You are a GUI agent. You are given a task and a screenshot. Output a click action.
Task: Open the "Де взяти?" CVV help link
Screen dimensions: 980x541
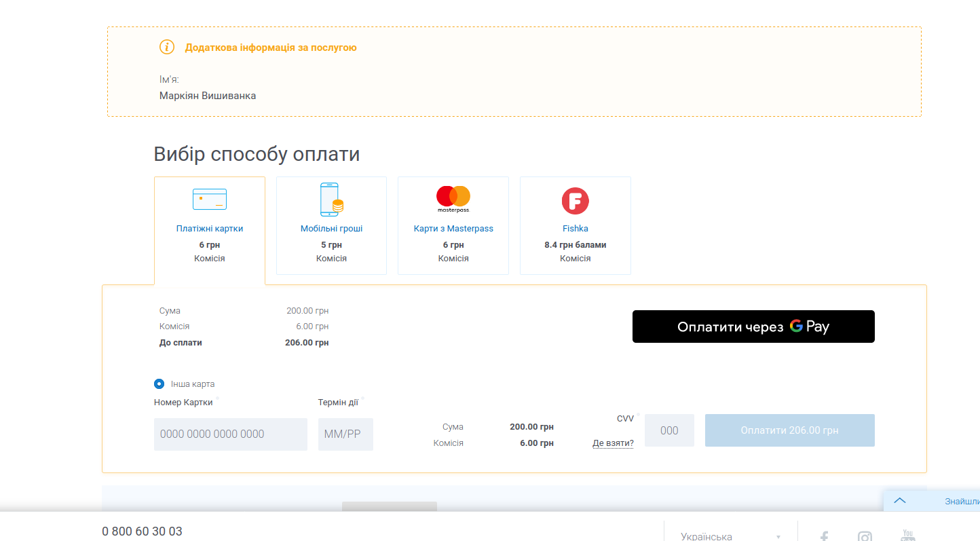click(613, 443)
